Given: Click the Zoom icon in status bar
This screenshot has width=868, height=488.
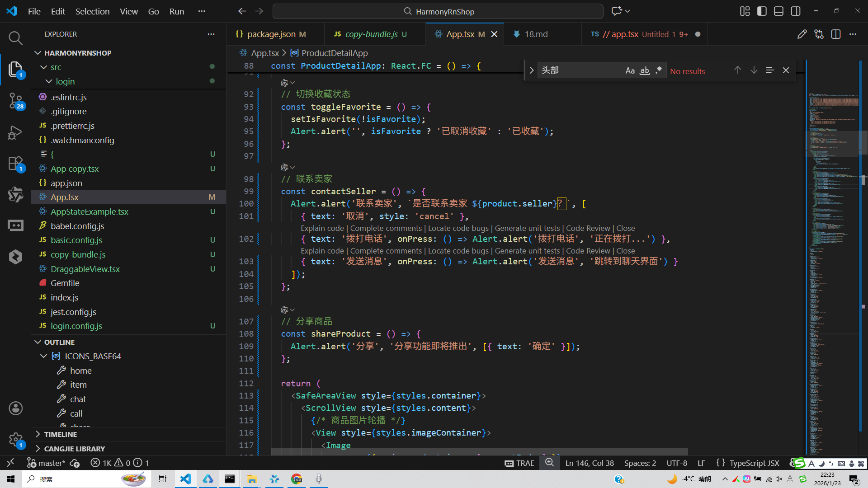Looking at the screenshot, I should (549, 463).
